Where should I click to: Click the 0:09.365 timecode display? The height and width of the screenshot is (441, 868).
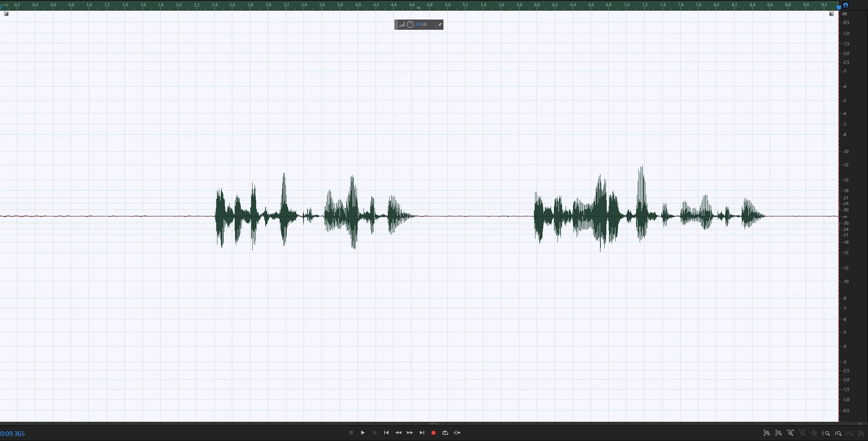click(13, 434)
